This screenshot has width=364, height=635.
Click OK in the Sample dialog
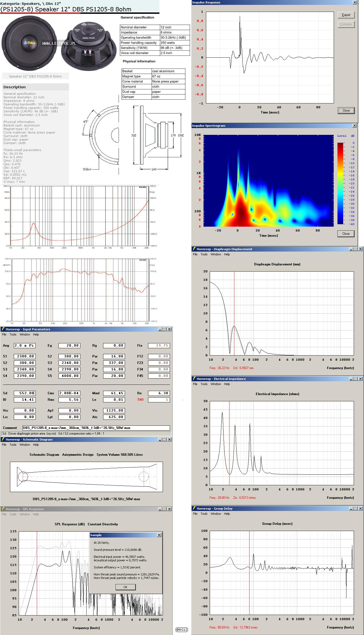(x=125, y=587)
